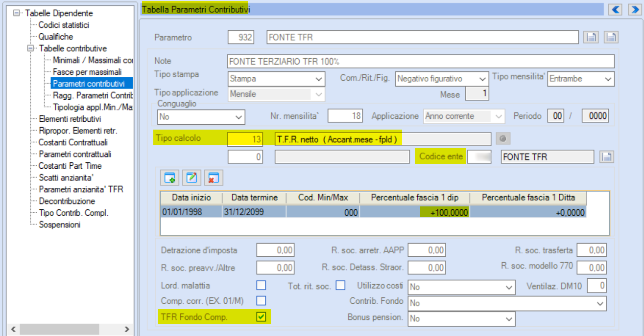Open Costanti Part Time in the tree

70,166
